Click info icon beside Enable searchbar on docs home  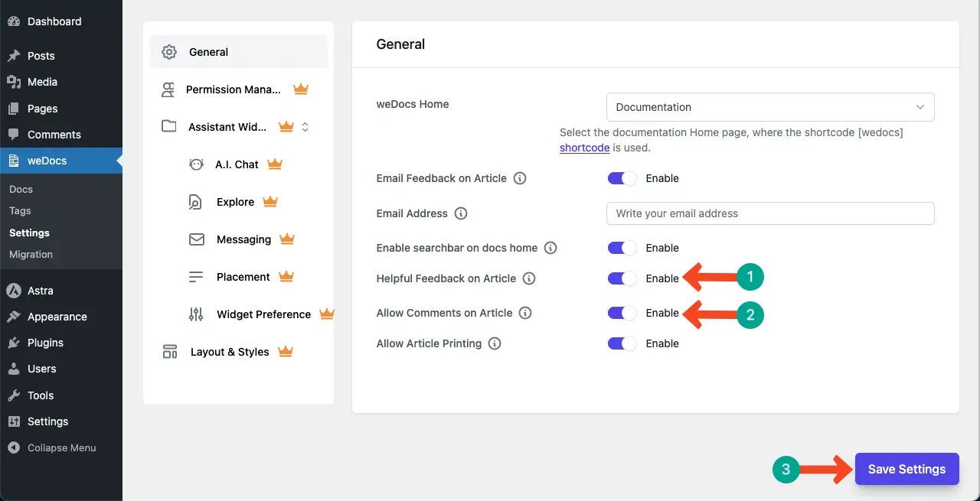(x=550, y=248)
